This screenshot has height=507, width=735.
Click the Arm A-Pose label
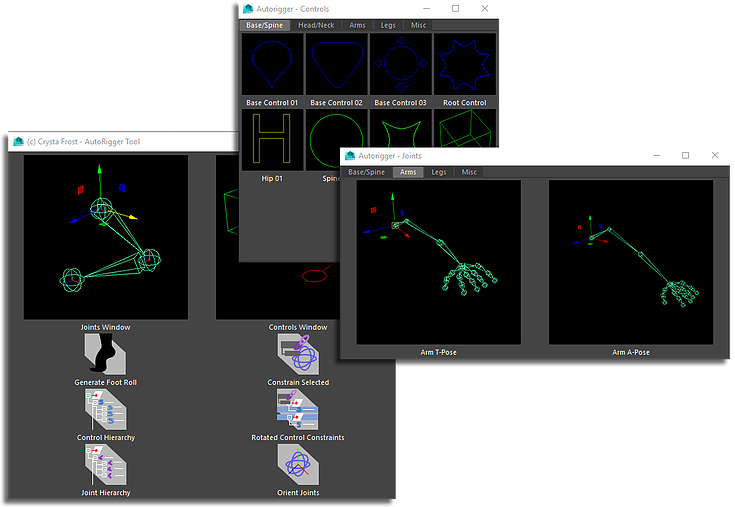(631, 352)
